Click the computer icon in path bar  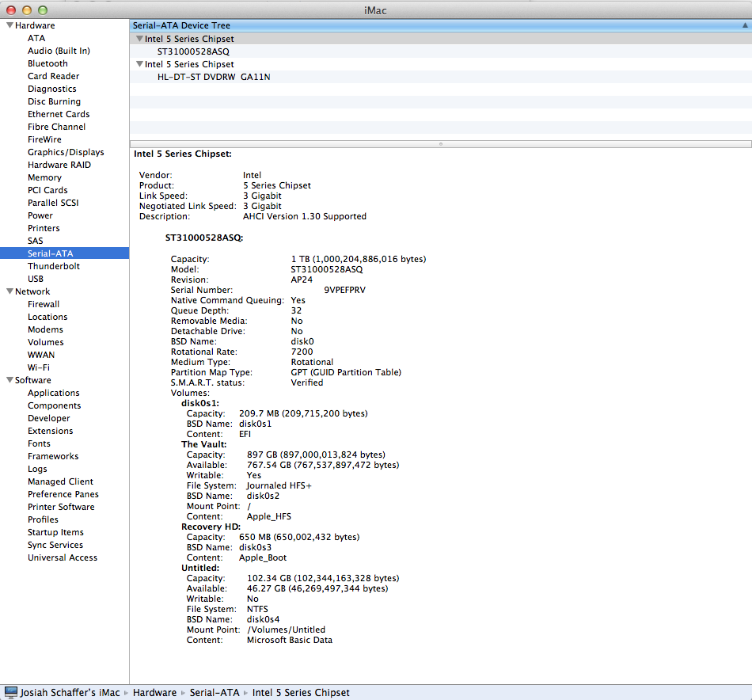10,692
